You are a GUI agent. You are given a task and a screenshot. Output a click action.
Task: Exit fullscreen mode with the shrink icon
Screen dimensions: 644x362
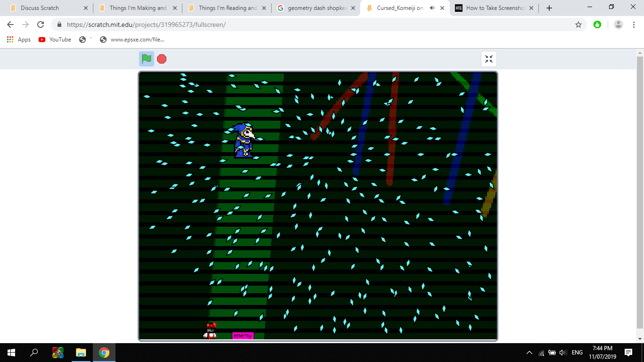(x=489, y=59)
